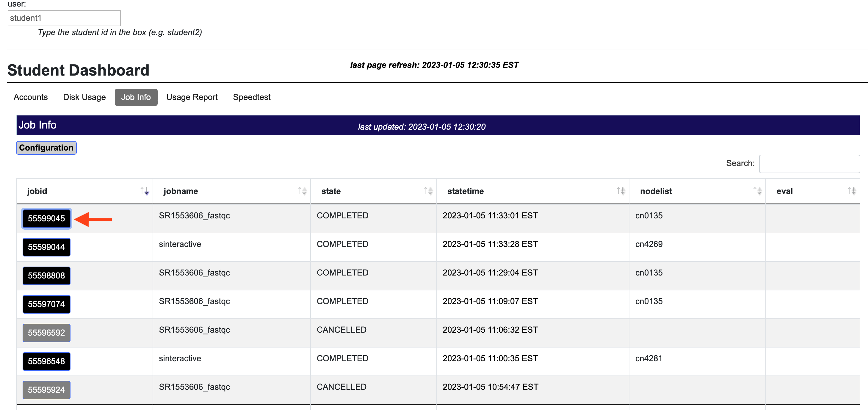Click job 55596548 button

pos(46,362)
